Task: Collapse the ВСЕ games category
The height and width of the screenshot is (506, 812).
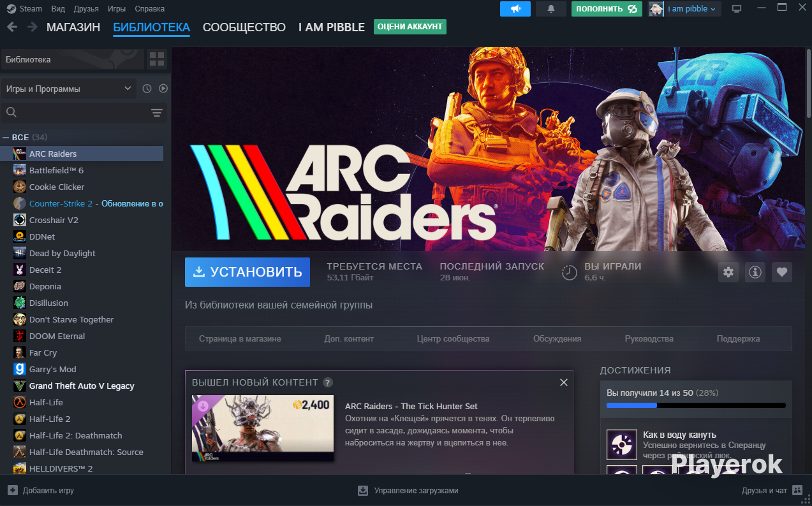Action: (6, 137)
